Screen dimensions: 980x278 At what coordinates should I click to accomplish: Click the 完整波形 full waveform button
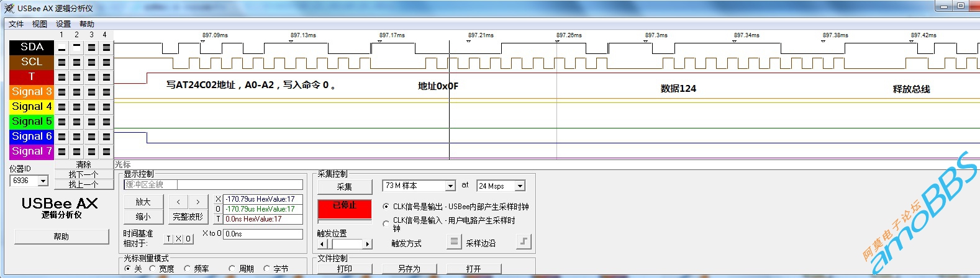pos(188,217)
